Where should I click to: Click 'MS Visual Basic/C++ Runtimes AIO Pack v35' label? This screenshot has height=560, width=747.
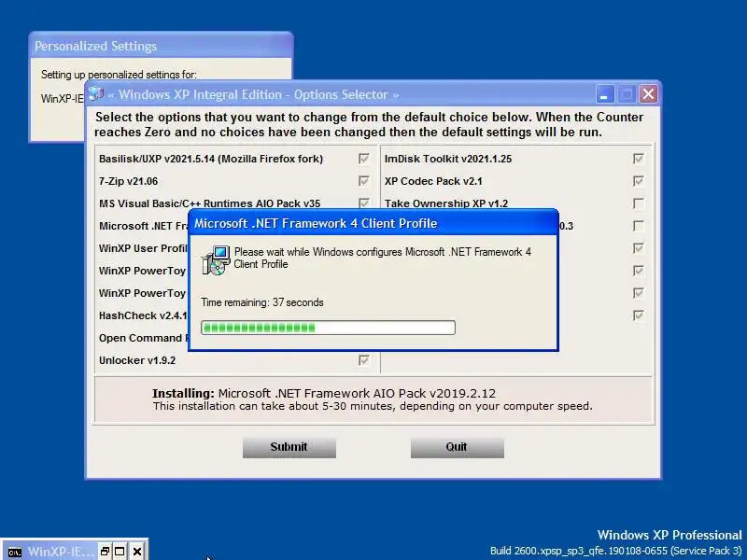[209, 203]
